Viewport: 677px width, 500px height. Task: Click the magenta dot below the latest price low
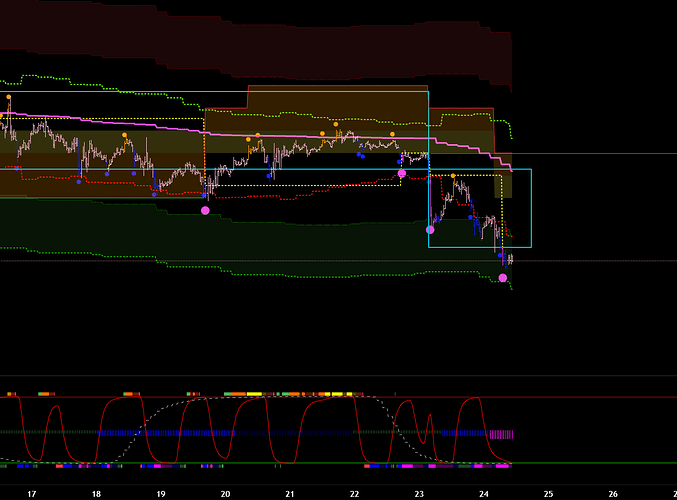[503, 278]
